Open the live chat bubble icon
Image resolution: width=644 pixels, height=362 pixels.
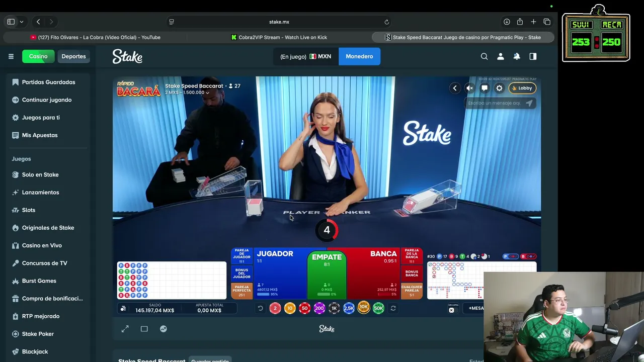[x=485, y=88]
